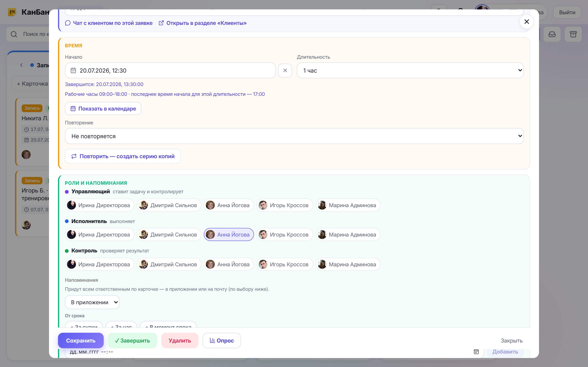Click the calendar picker icon beside Добавить
The width and height of the screenshot is (588, 367).
tap(476, 352)
